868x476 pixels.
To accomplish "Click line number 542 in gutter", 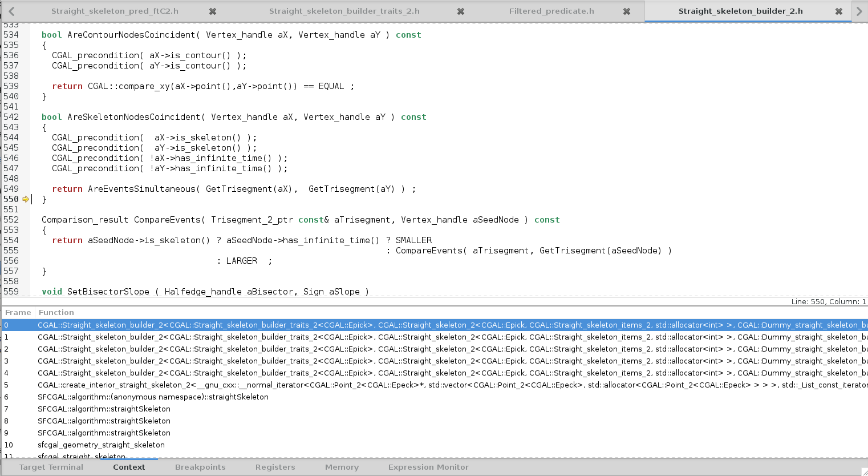I will click(11, 117).
